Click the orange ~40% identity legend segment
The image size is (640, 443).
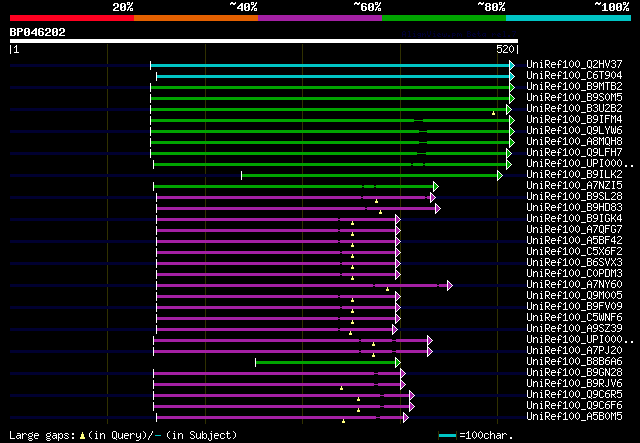[196, 18]
